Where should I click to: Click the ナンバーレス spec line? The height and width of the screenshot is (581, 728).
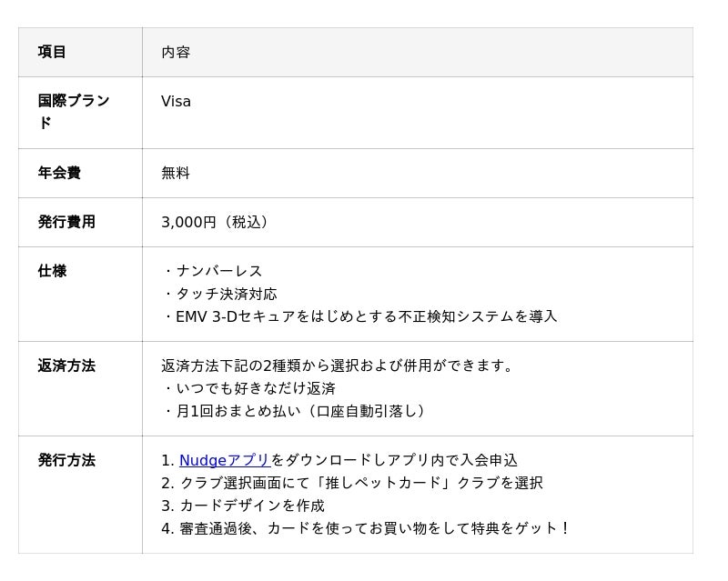coord(214,271)
